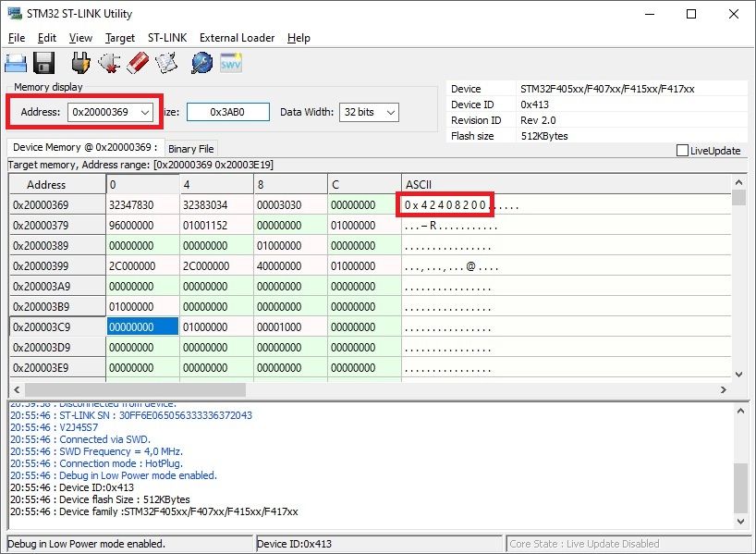
Task: Click the Revision ID value Rev 2.0
Action: click(538, 120)
